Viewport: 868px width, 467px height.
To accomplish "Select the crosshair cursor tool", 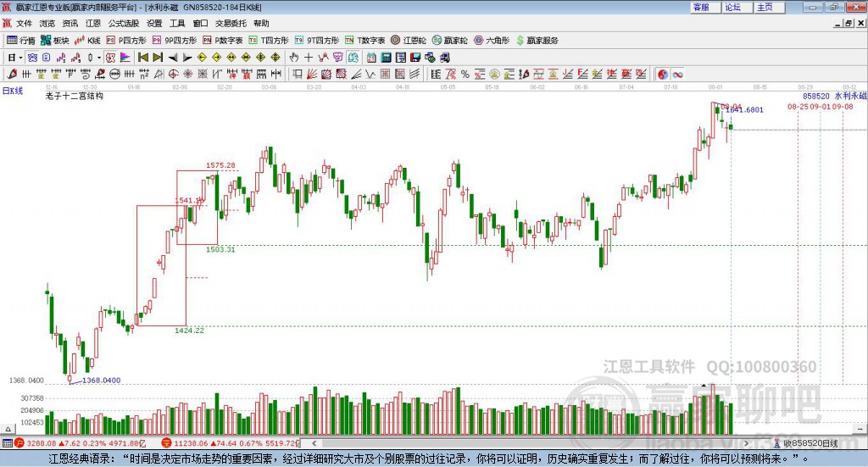I will (309, 58).
